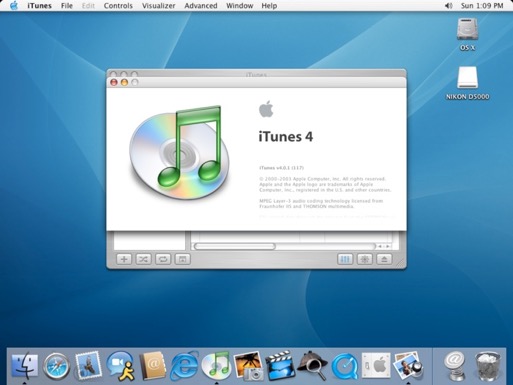The width and height of the screenshot is (513, 385).
Task: Minimize the iTunes 4 about window
Action: 124,82
